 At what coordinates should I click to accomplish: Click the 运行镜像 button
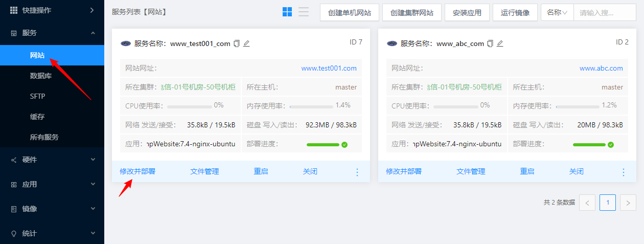coord(515,12)
